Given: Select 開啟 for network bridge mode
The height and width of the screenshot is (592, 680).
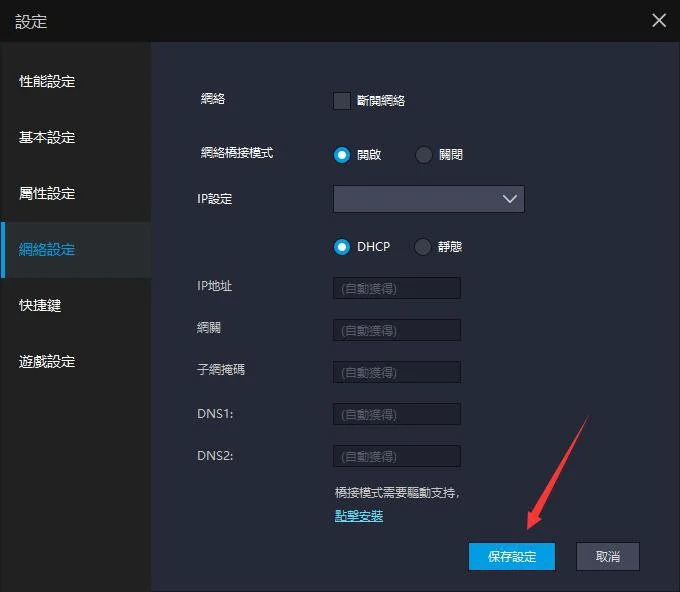Looking at the screenshot, I should (342, 155).
